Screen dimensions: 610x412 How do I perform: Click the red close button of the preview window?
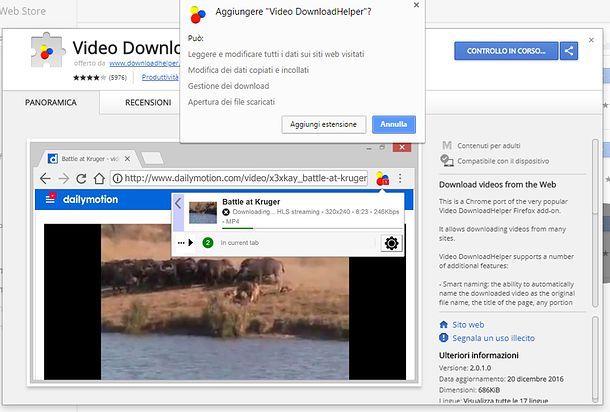coord(402,147)
